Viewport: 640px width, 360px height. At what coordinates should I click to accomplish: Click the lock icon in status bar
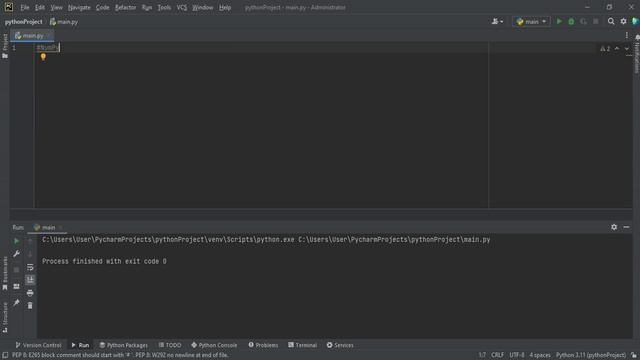coord(634,355)
